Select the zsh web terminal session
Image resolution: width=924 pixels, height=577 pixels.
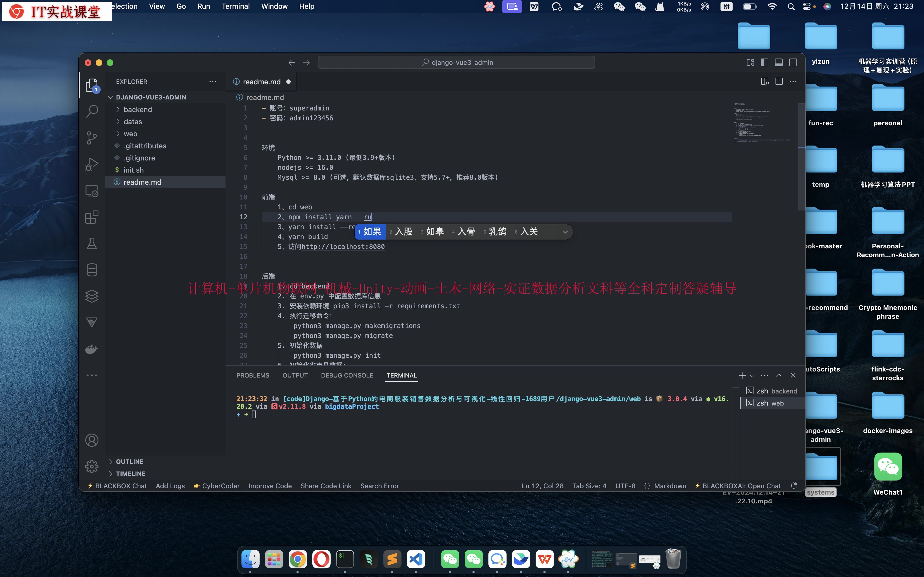[771, 403]
